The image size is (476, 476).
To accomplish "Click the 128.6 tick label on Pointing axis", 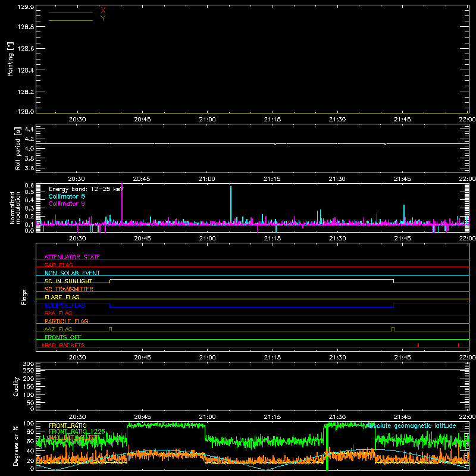I will pyautogui.click(x=26, y=48).
